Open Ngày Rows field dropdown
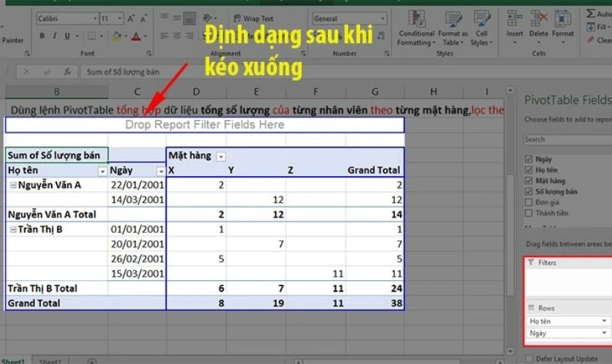This screenshot has height=364, width=612. tap(604, 333)
